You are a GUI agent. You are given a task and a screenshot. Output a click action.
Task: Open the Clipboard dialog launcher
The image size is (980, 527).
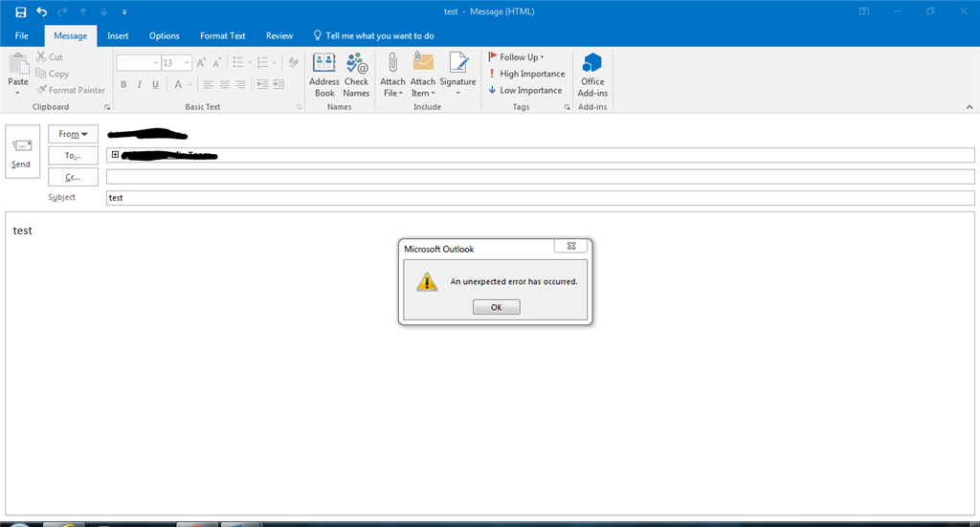click(x=107, y=107)
